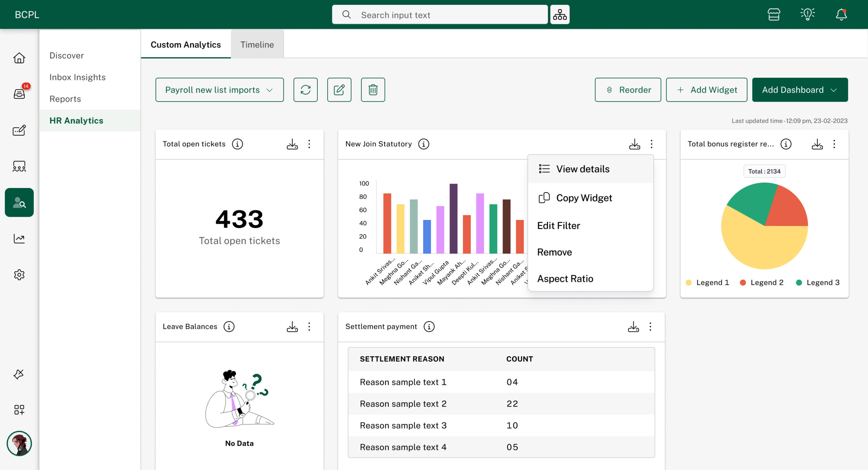Select the Custom Analytics tab
Viewport: 868px width, 470px height.
[185, 44]
